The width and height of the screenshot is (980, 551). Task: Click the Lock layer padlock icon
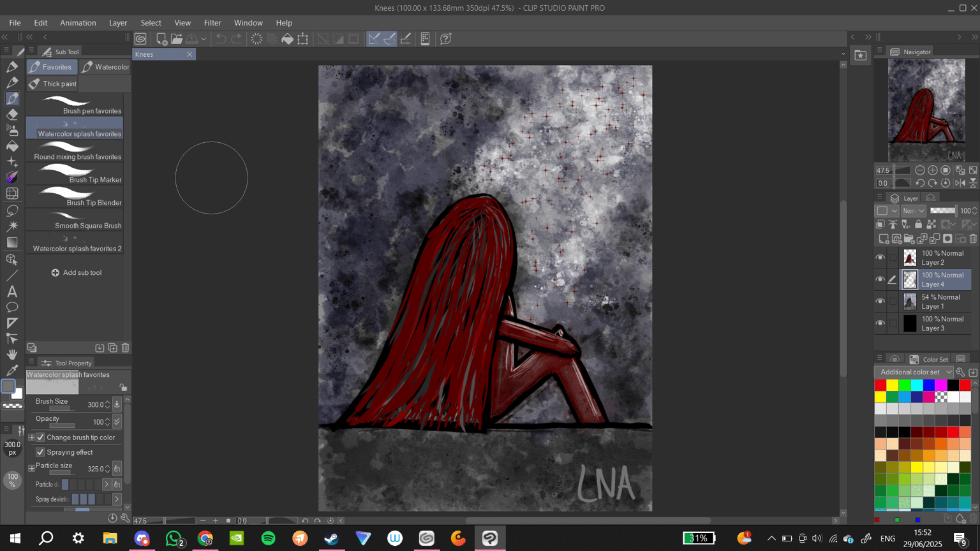click(918, 224)
